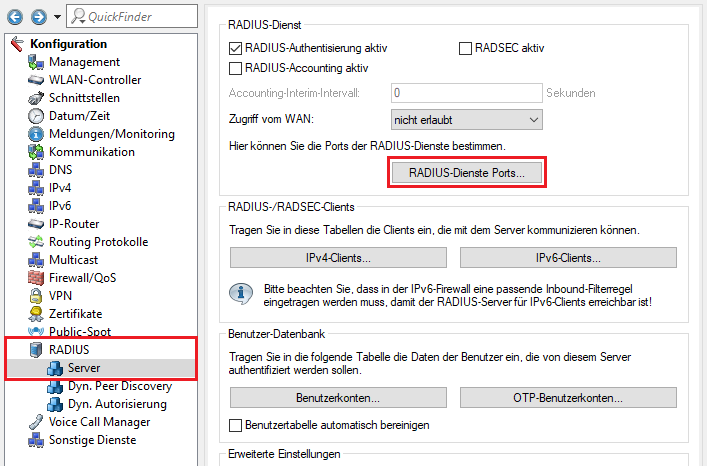Screen dimensions: 707x466
Task: Select Dyn. Autorisierung under RADIUS
Action: pos(117,404)
